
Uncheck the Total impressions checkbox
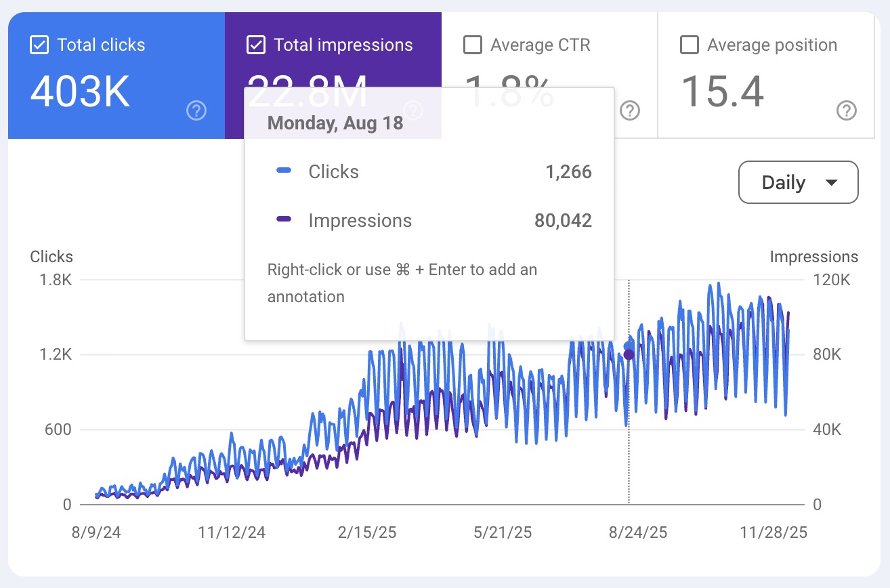[x=256, y=45]
